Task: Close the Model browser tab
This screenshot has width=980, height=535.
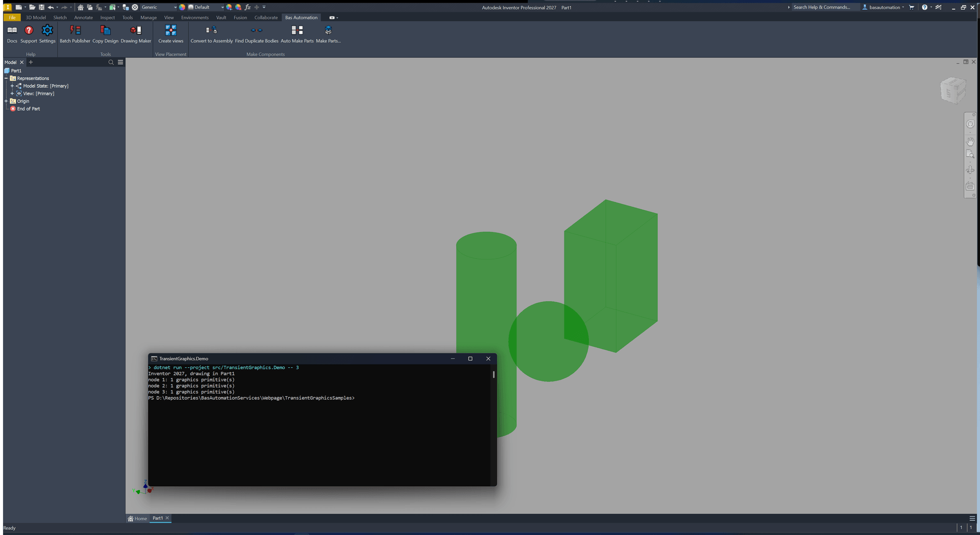Action: tap(21, 62)
